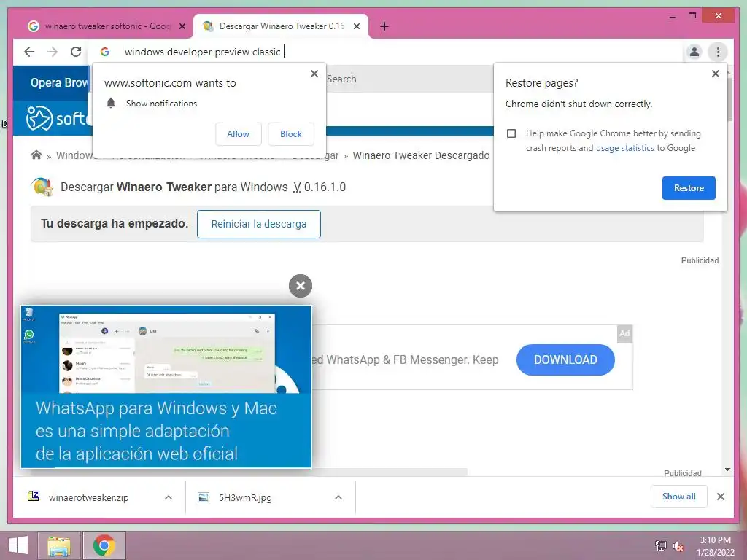Screen dimensions: 747x560
Task: Click the Google icon in address bar
Action: 105,52
